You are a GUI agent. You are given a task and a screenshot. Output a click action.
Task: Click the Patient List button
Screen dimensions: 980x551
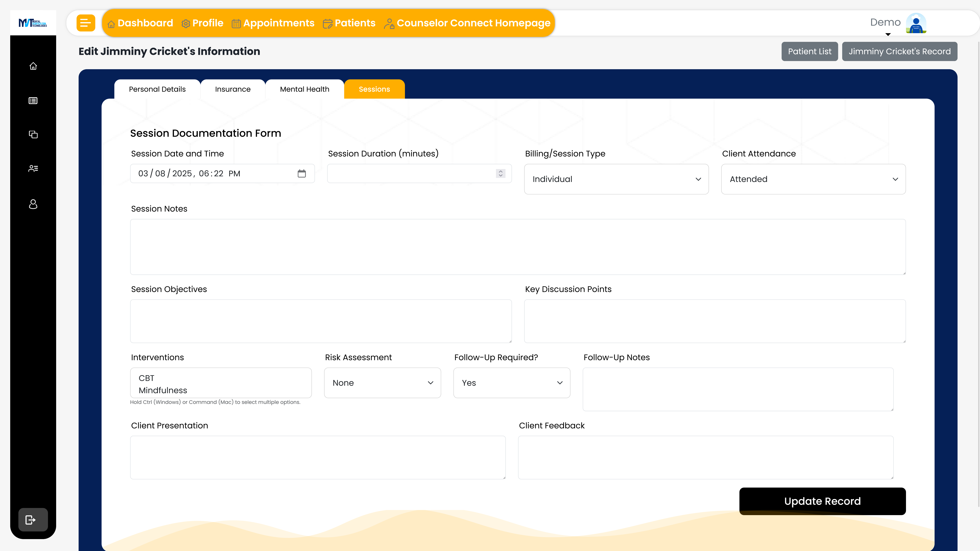(x=810, y=51)
